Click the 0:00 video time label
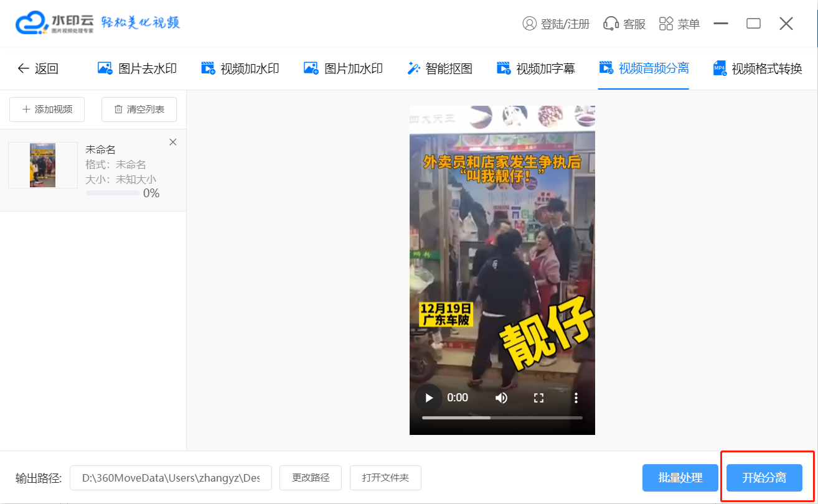This screenshot has width=818, height=504. tap(458, 398)
